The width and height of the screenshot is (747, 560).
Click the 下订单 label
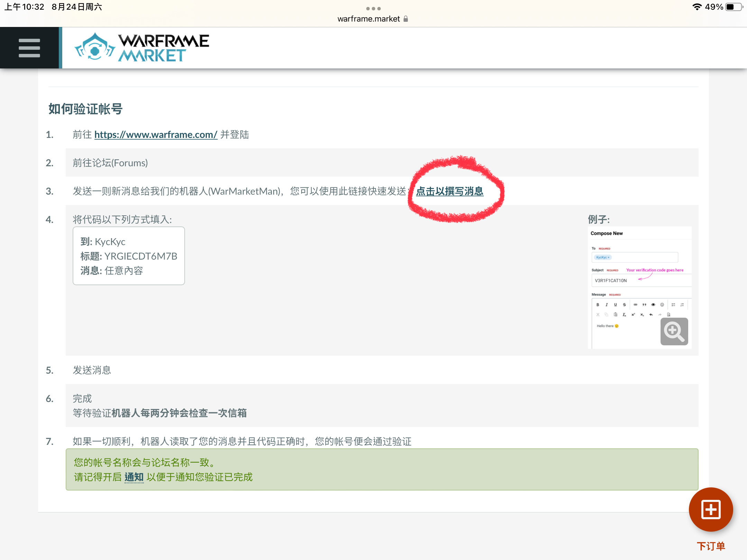[711, 546]
